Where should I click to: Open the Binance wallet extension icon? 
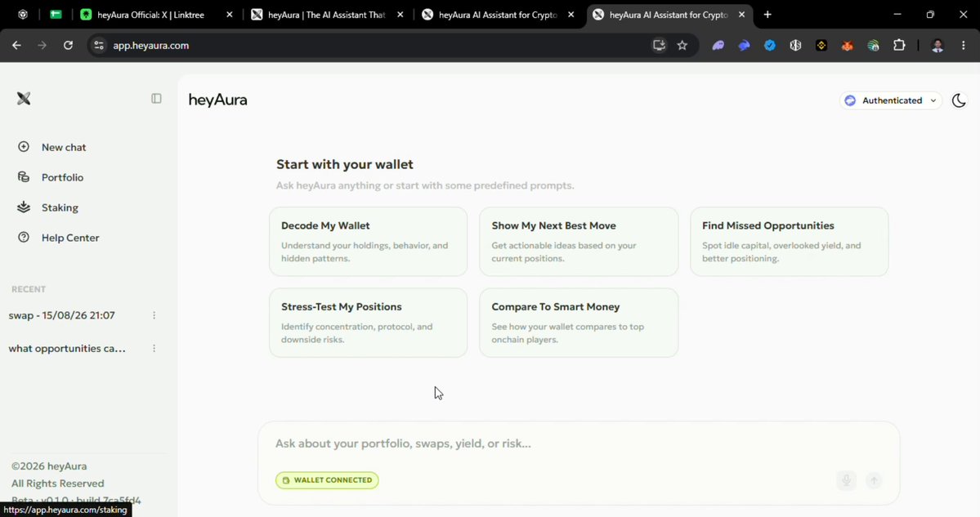(821, 45)
